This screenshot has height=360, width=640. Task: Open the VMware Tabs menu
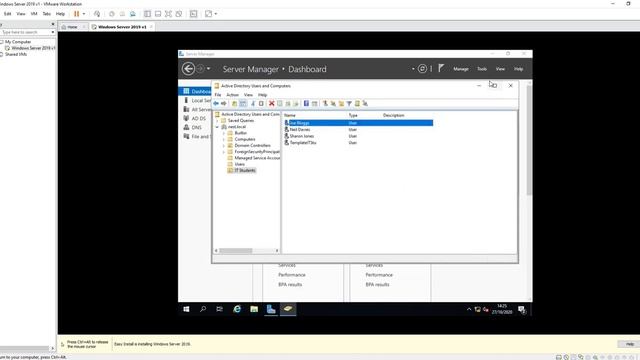pos(47,13)
